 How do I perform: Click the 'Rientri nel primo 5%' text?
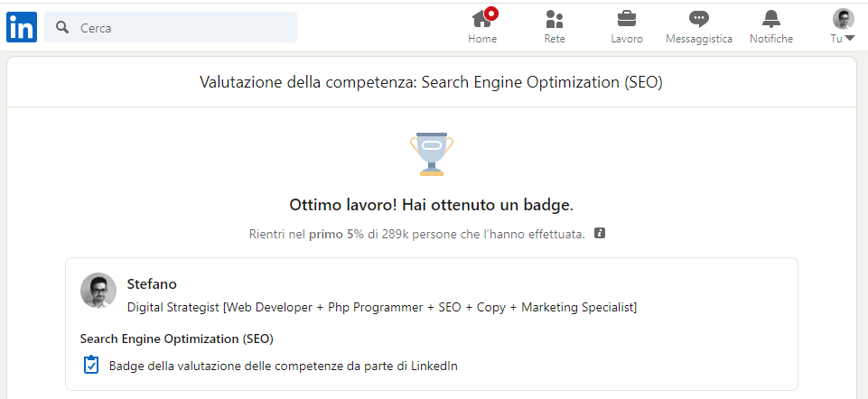[x=306, y=234]
